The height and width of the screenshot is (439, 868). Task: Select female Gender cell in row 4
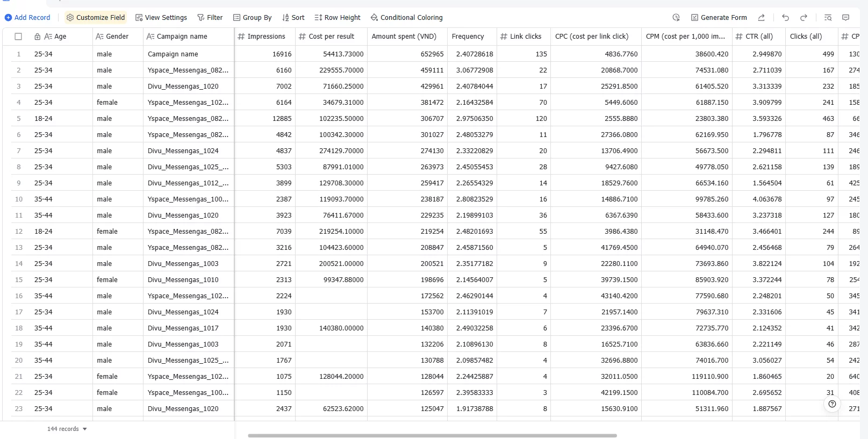pos(118,102)
